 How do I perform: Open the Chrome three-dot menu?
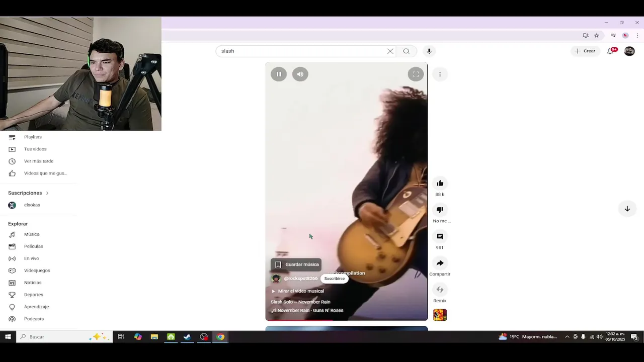click(637, 35)
